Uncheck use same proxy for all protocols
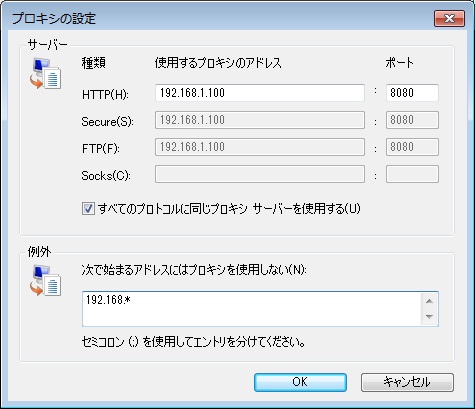This screenshot has width=475, height=409. tap(88, 209)
